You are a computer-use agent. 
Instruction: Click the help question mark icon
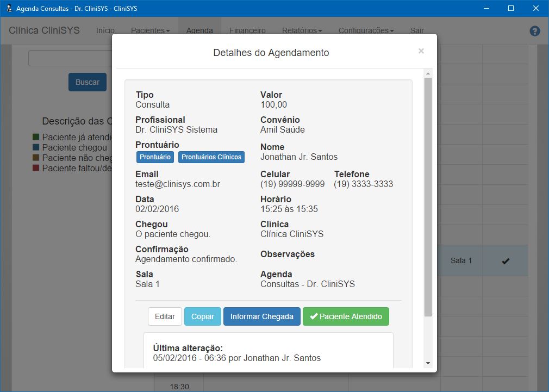(x=535, y=31)
